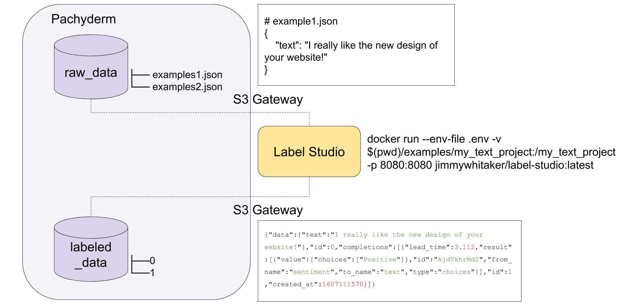Click the 'docker run --env-file .env -v' line
644x304 pixels.
434,139
